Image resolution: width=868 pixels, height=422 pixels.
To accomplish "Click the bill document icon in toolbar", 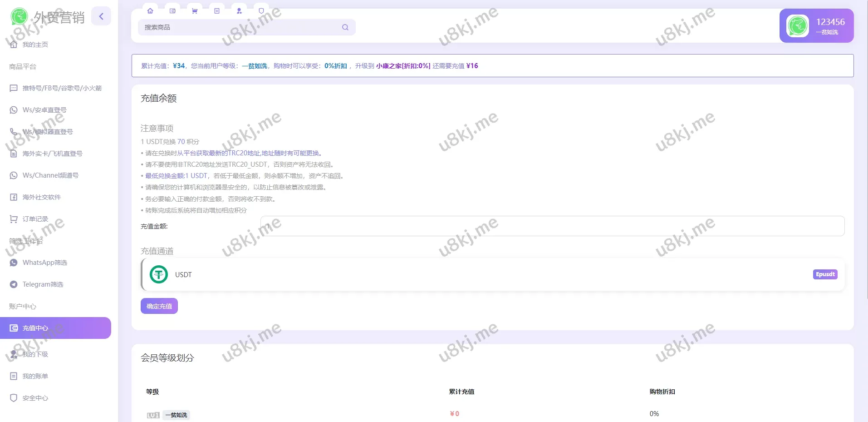I will tap(217, 11).
